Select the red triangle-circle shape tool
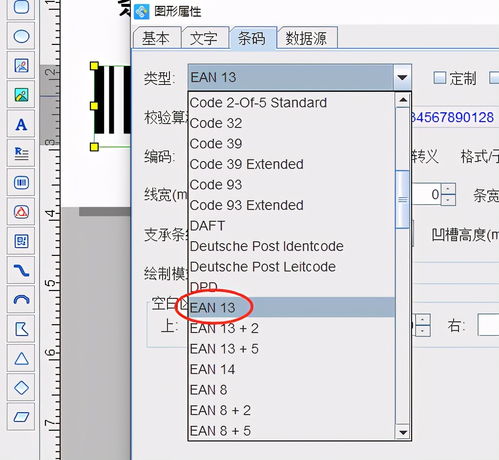 pos(21,212)
